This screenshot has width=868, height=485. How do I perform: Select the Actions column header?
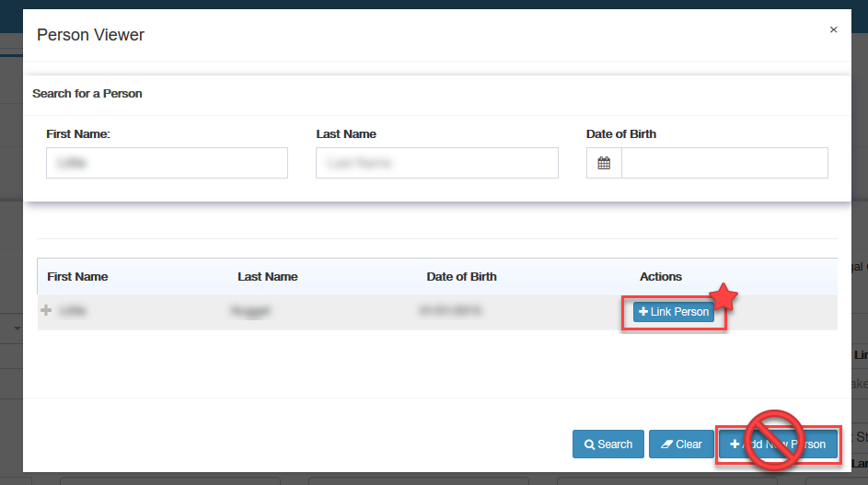(x=660, y=277)
